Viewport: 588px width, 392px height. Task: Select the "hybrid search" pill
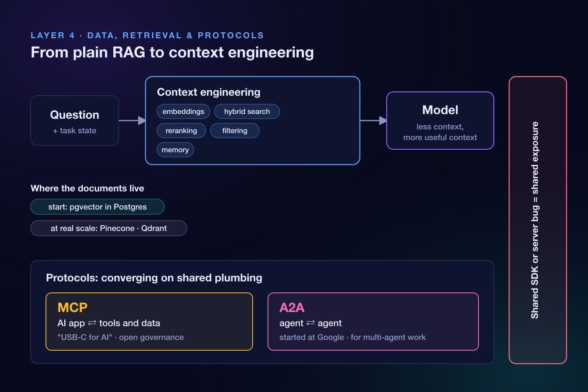click(x=247, y=111)
